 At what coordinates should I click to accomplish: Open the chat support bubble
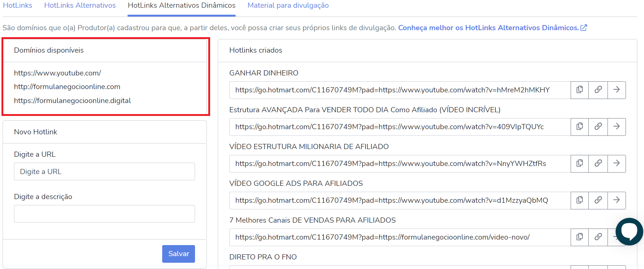point(629,231)
